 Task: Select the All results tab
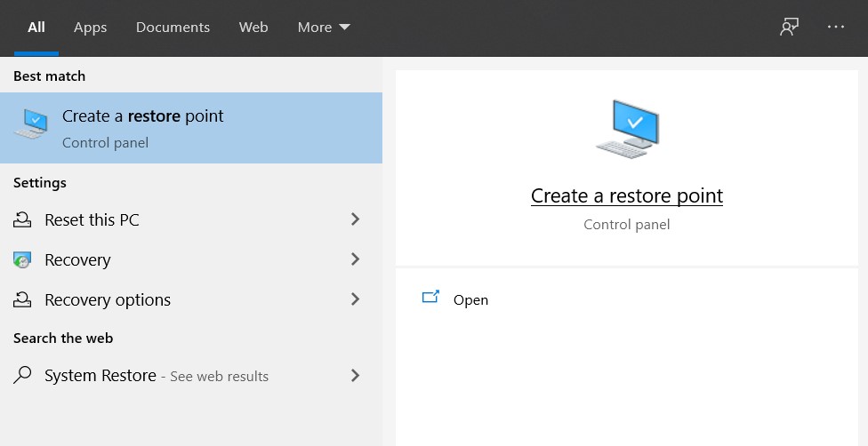36,28
